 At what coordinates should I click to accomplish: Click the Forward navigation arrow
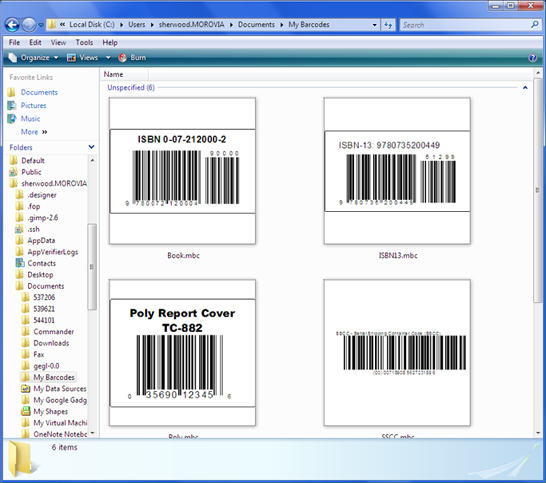[x=29, y=25]
